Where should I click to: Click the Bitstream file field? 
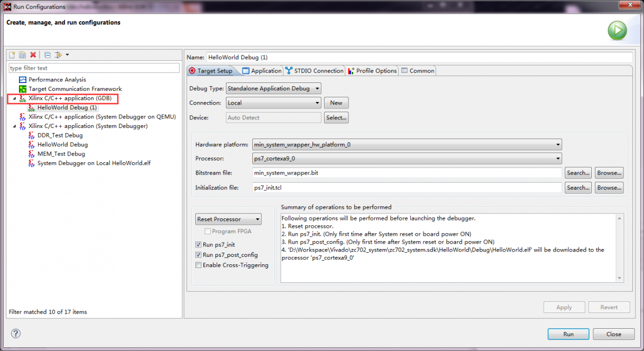[407, 173]
